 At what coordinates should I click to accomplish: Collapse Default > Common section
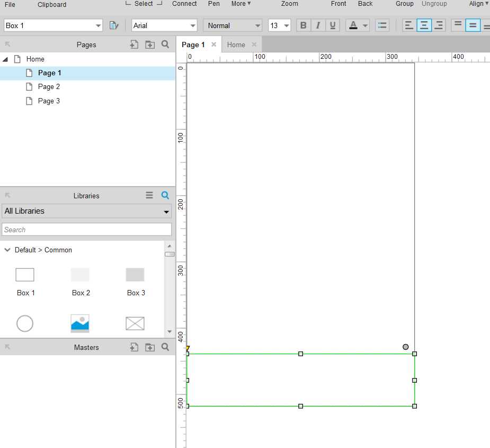coord(7,250)
